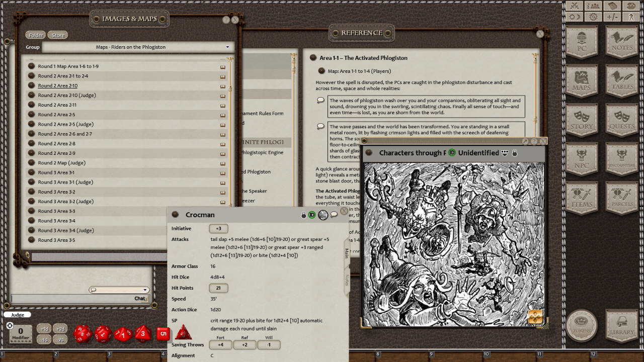Screen dimensions: 644x362
Task: Open the Options gear settings
Action: 593,16
